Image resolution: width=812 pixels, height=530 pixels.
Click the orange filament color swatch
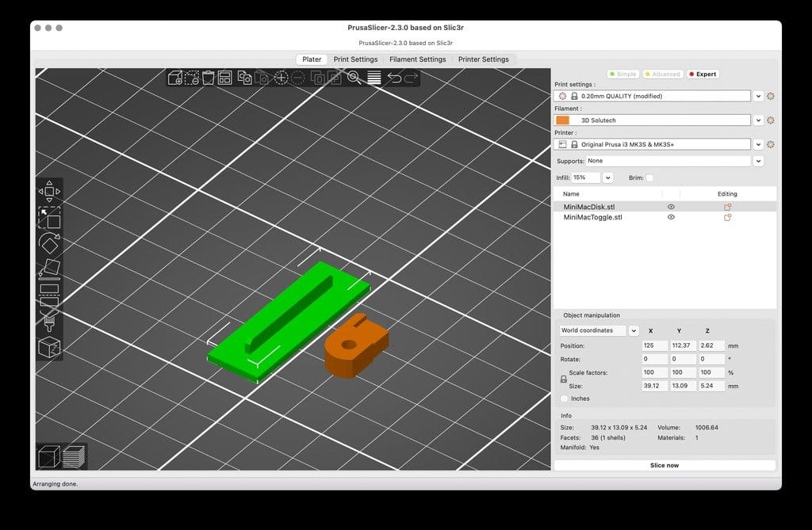(562, 120)
